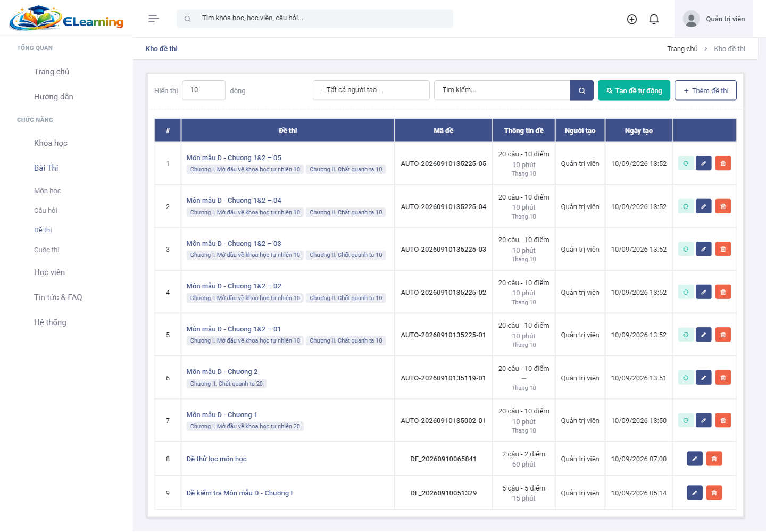Open exam link Môn mẫu D - Chuong 1&2 – 03
Image resolution: width=766 pixels, height=532 pixels.
coord(234,244)
